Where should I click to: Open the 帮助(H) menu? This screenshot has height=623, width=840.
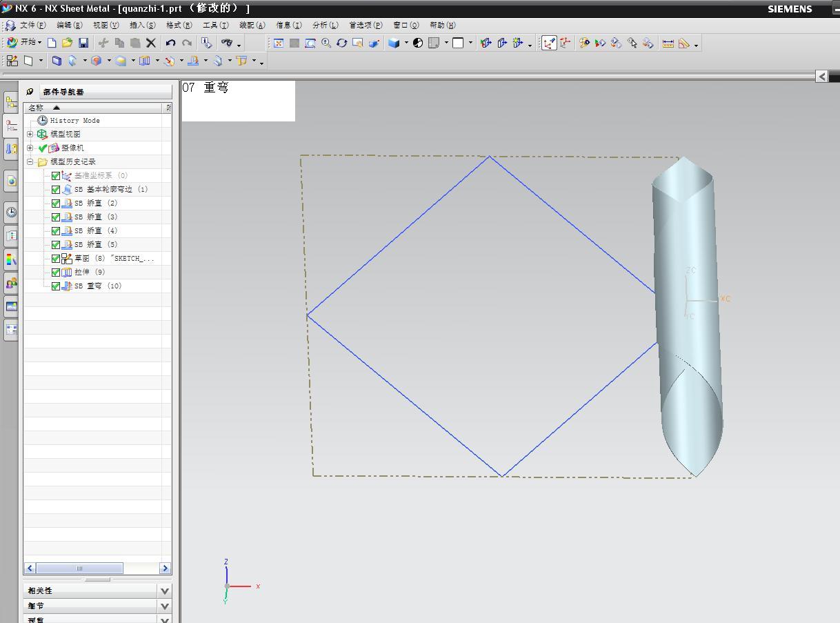tap(443, 25)
